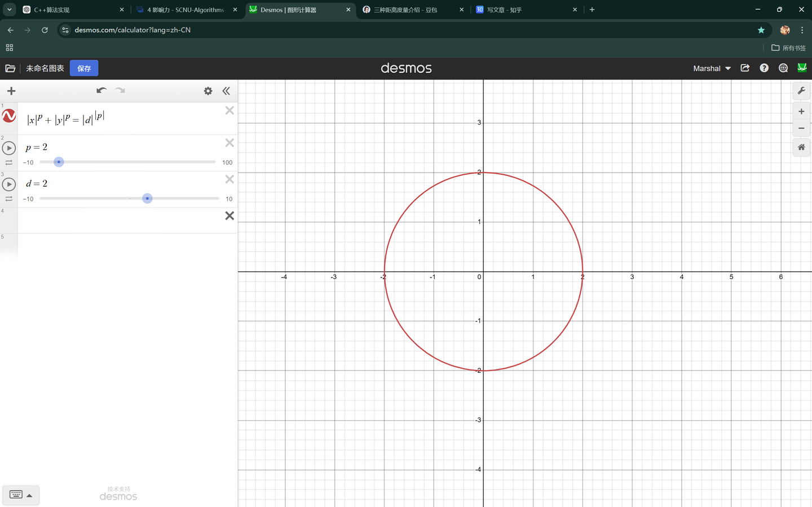Toggle animation mode for slider d

pos(9,199)
